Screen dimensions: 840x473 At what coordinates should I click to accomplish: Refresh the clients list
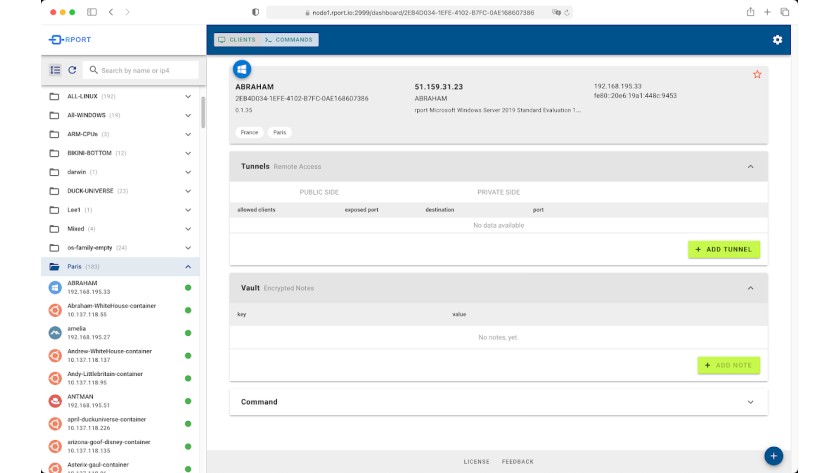[72, 70]
